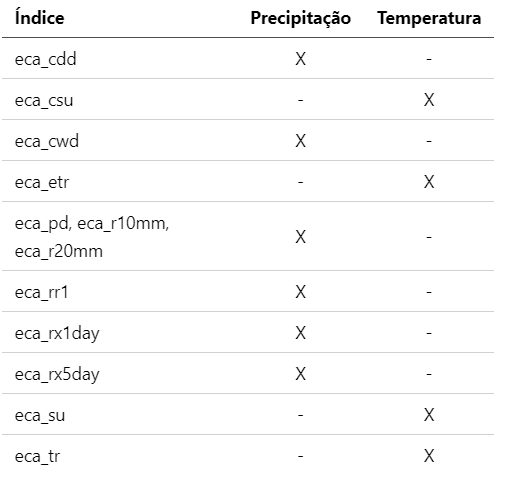Image resolution: width=509 pixels, height=479 pixels.
Task: Click the Índice column header
Action: (x=39, y=18)
